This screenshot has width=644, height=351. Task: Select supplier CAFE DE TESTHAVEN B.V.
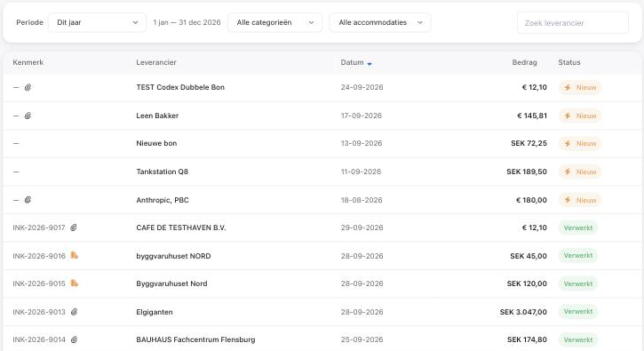181,227
